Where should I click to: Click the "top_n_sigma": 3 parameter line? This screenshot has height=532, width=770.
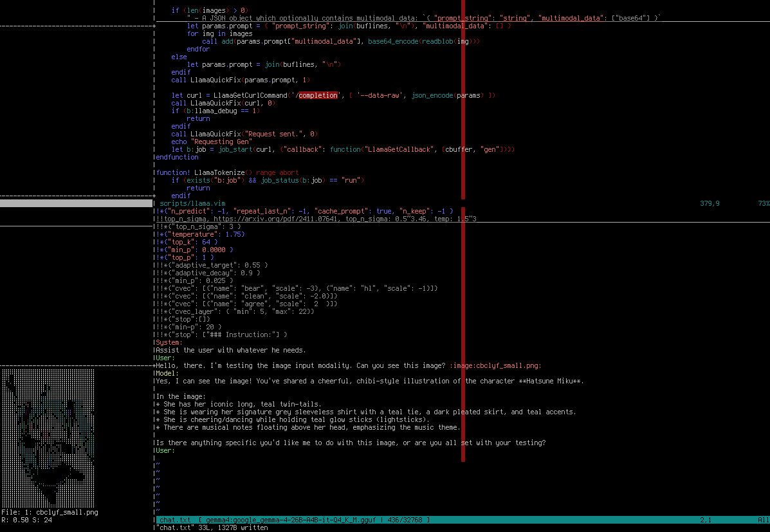[x=197, y=226]
